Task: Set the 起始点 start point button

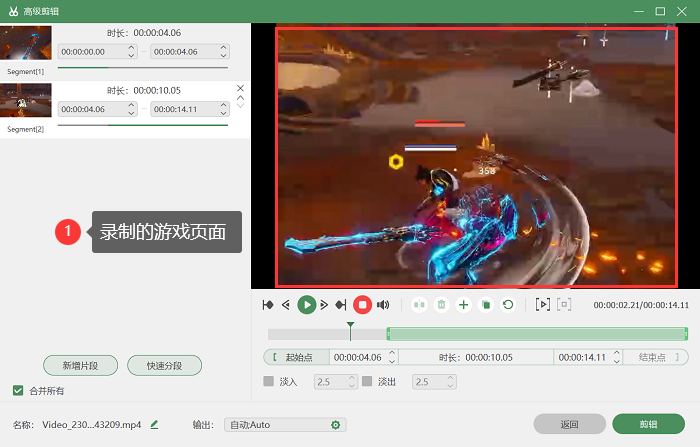Action: [x=296, y=357]
